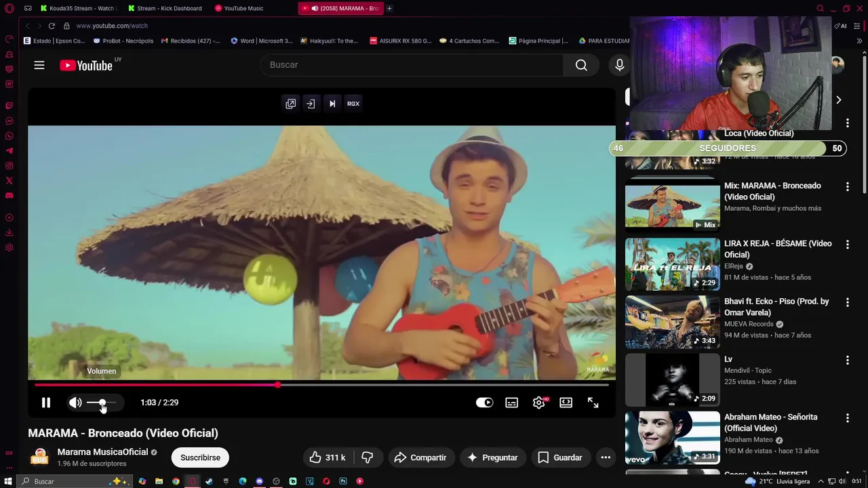The width and height of the screenshot is (868, 488).
Task: Toggle the autoplay switch
Action: (484, 403)
